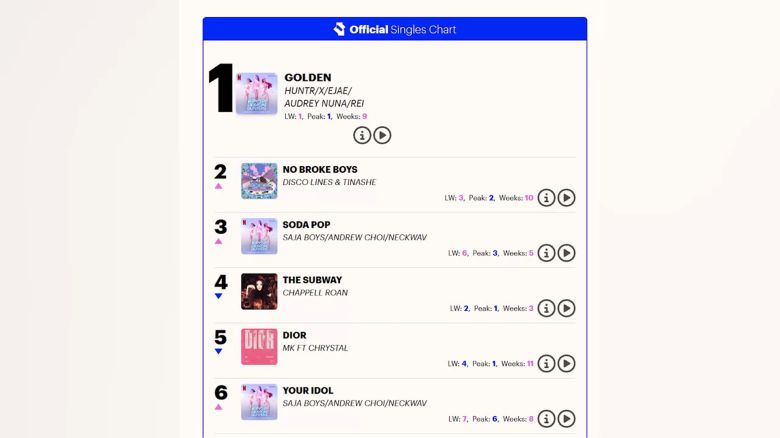Open info for Your Idol
This screenshot has height=438, width=780.
[546, 419]
